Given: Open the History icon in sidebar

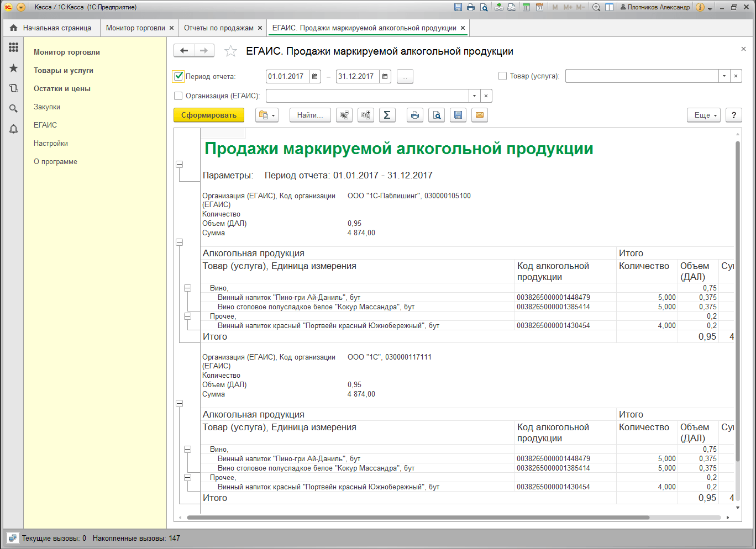Looking at the screenshot, I should (x=14, y=88).
